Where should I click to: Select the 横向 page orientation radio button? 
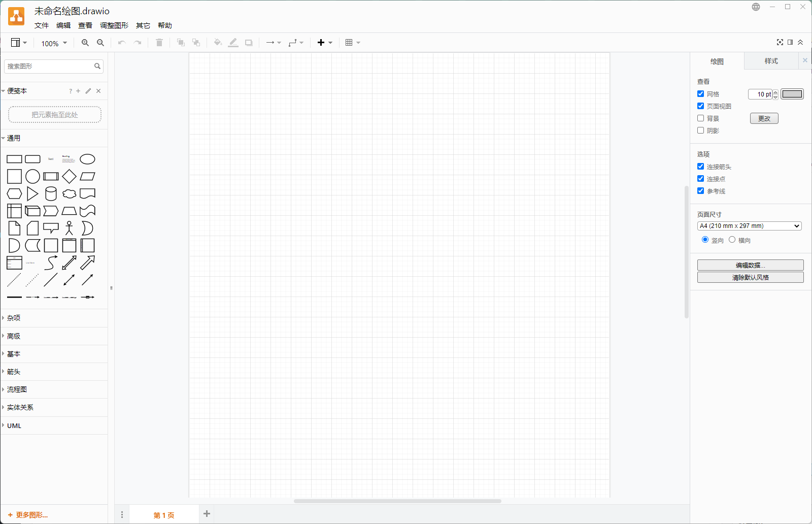tap(732, 239)
